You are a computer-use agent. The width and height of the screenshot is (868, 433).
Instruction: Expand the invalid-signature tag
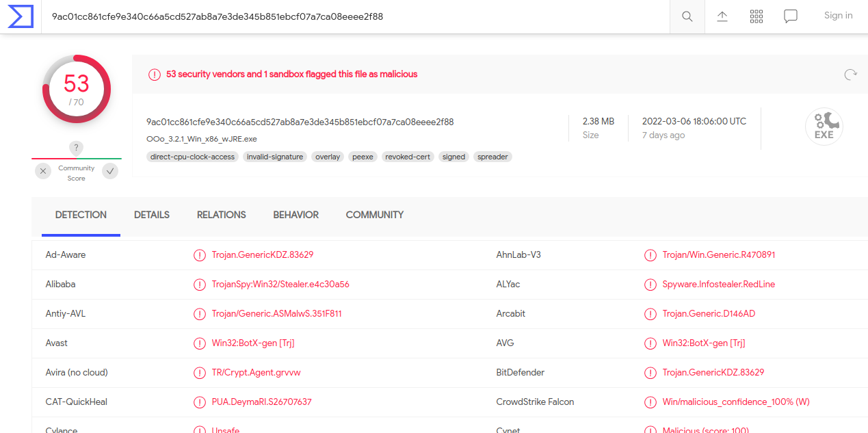coord(275,157)
